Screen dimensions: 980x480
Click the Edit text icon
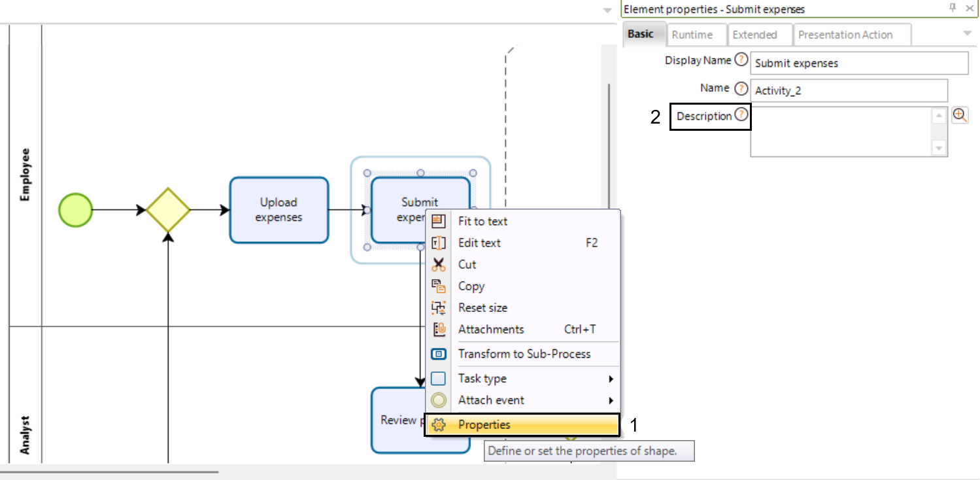(x=439, y=243)
